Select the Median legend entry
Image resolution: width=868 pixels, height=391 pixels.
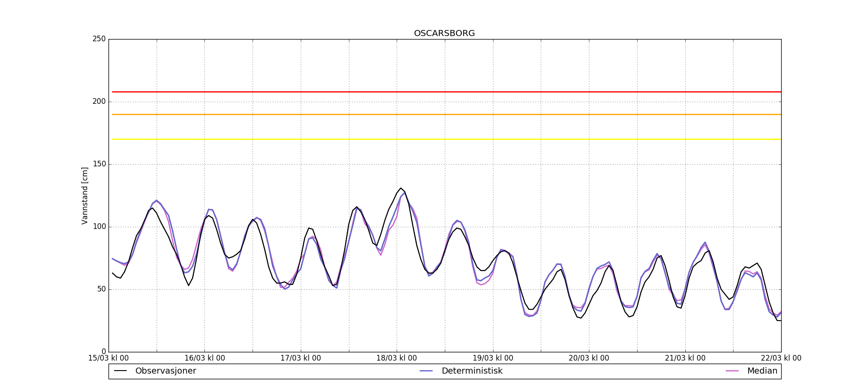pos(762,371)
